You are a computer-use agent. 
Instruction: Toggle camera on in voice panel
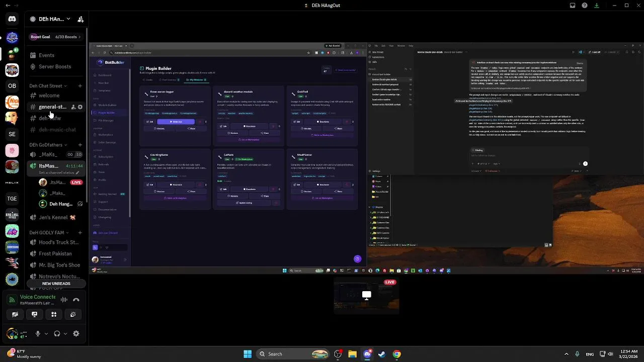tap(15, 314)
